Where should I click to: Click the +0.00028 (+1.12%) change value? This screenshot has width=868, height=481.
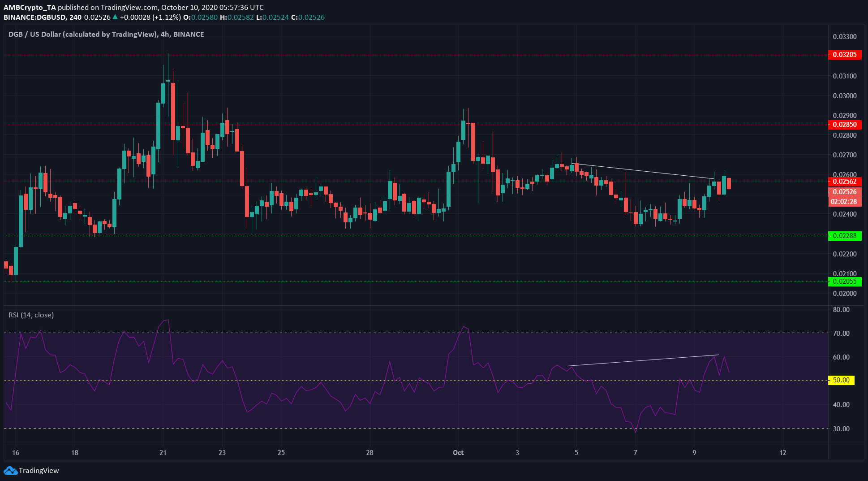(x=150, y=17)
